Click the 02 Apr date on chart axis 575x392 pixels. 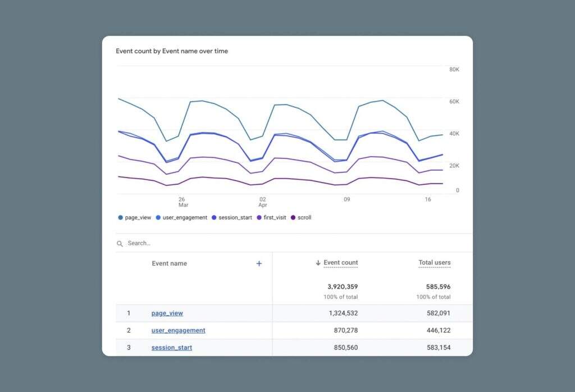click(x=262, y=202)
